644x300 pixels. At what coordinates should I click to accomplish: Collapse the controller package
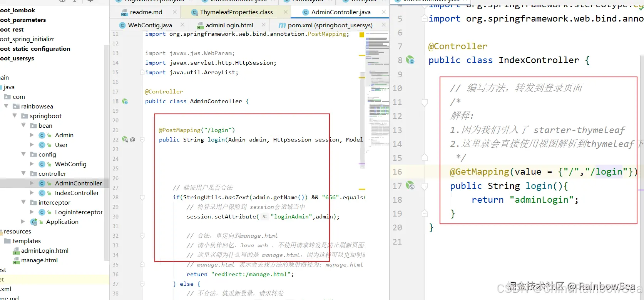coord(23,173)
